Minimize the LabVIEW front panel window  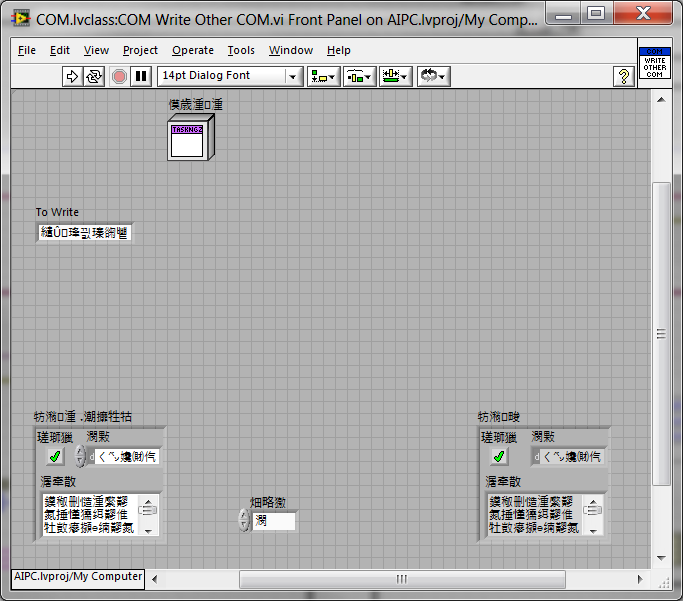[563, 14]
